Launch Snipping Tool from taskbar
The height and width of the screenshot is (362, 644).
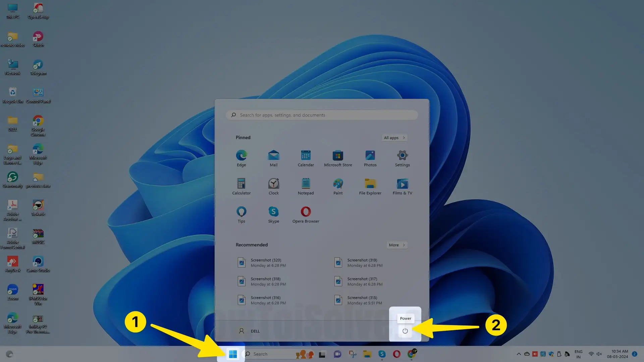352,354
